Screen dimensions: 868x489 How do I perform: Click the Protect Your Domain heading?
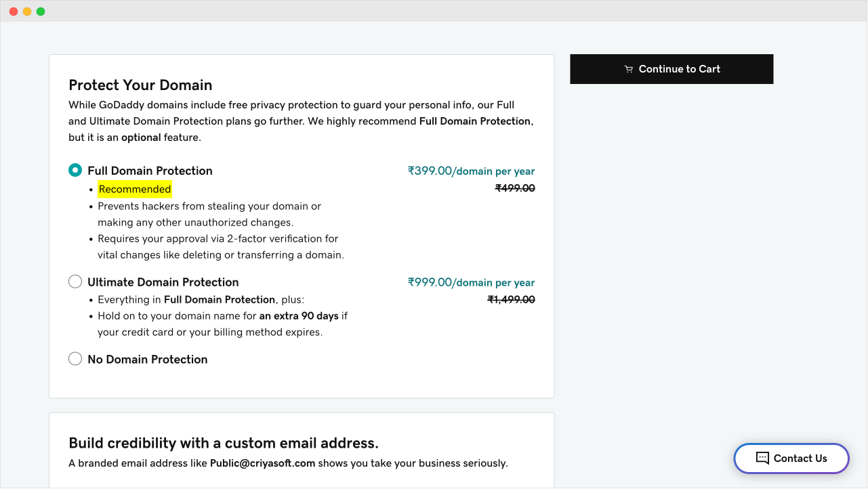140,85
